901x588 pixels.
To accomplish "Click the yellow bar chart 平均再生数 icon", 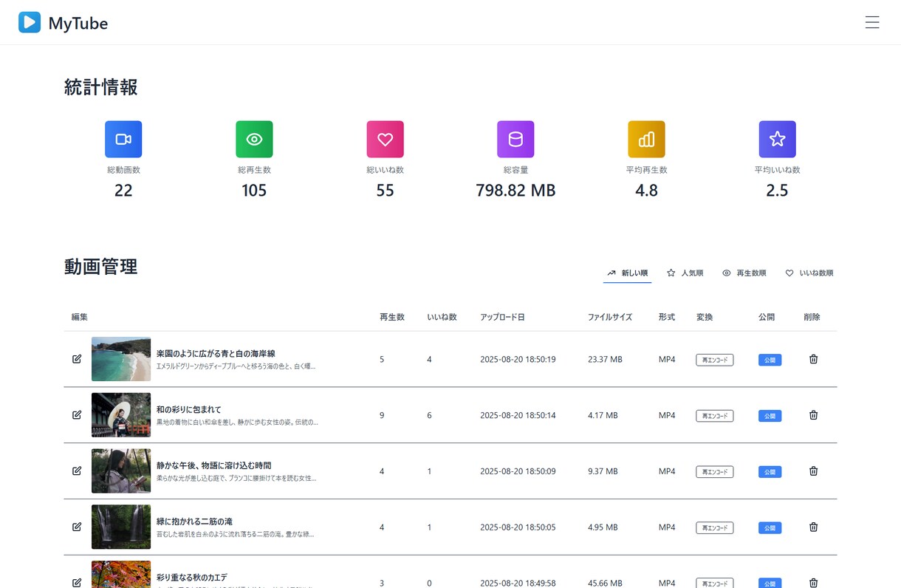I will [646, 139].
